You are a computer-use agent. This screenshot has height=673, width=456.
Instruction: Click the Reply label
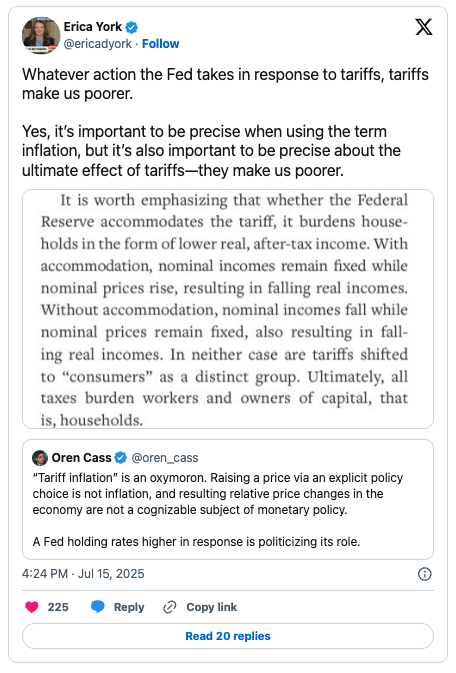pyautogui.click(x=129, y=607)
